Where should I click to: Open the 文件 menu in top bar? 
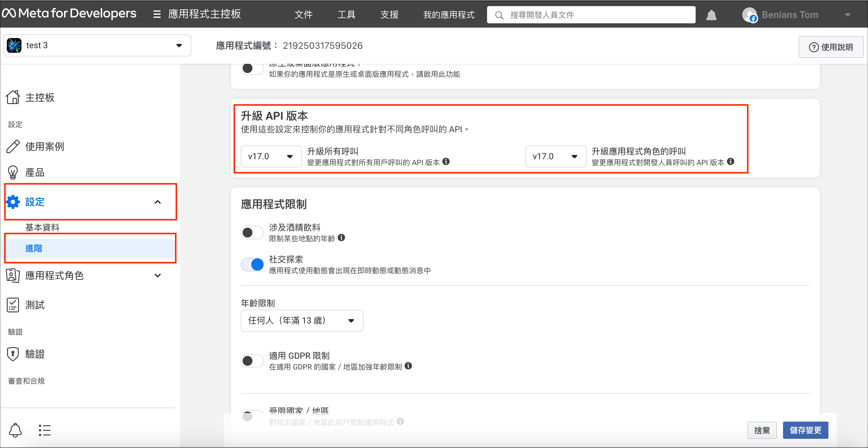[303, 15]
